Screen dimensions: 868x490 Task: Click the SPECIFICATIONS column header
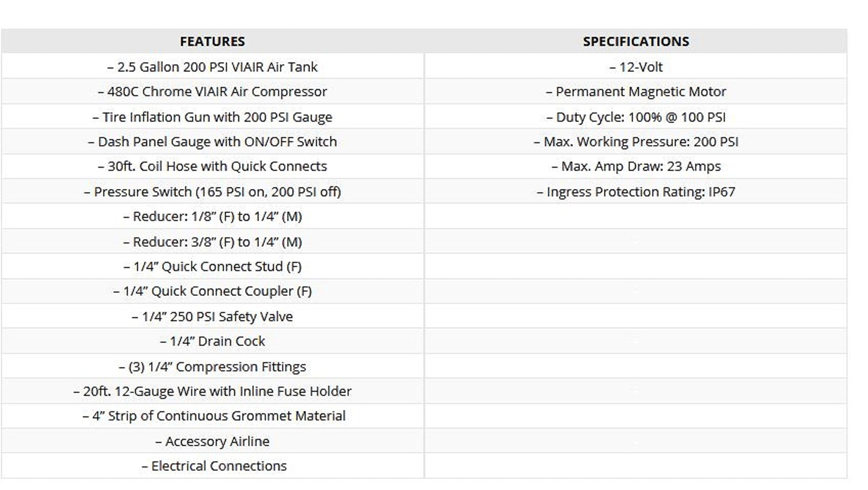point(636,42)
